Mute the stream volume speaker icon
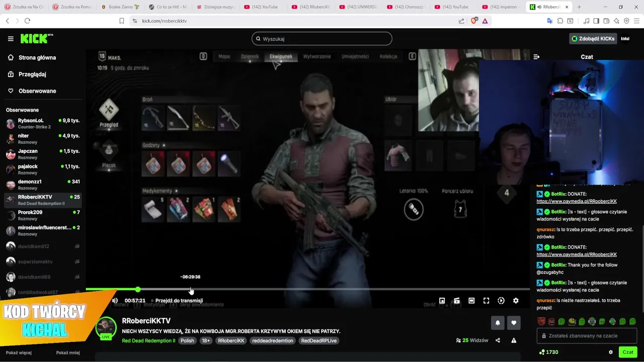The height and width of the screenshot is (362, 644). click(115, 301)
